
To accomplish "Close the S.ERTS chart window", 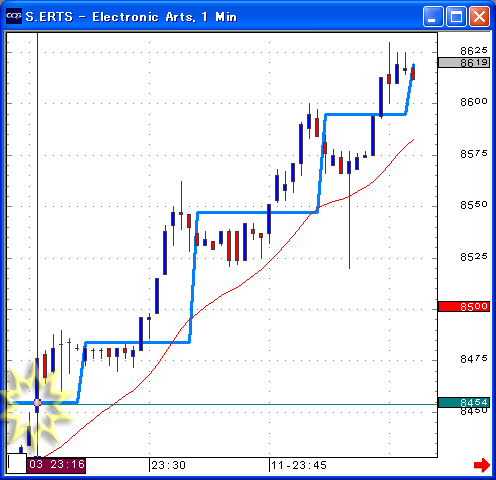I will 480,16.
